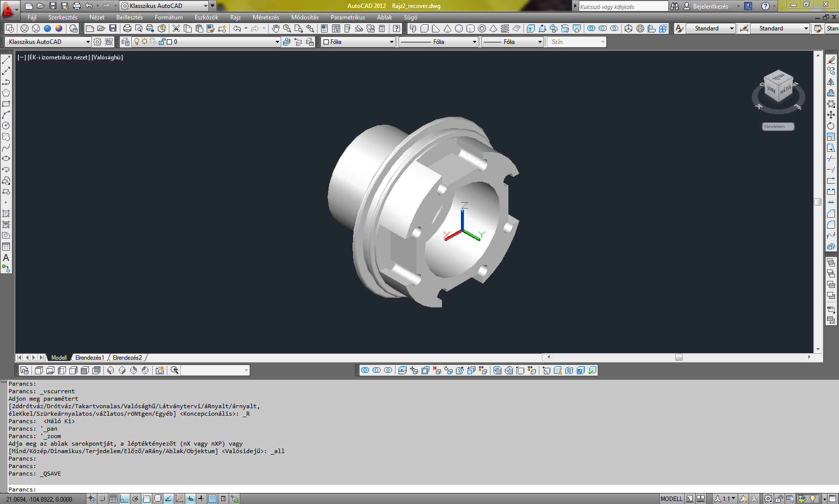Click the Torus solid tool

tap(482, 28)
